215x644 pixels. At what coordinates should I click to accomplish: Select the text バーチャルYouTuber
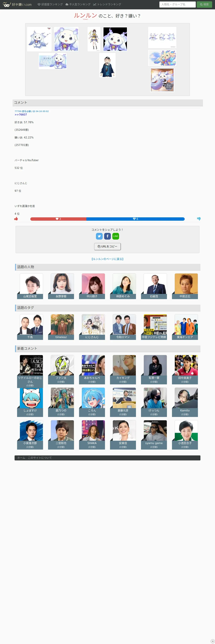[x=26, y=160]
